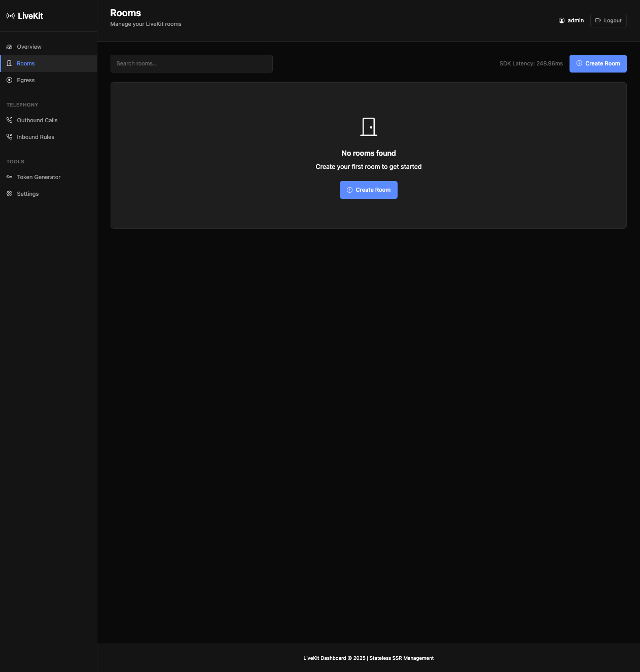Navigate to Inbound Rules
Image resolution: width=640 pixels, height=672 pixels.
click(35, 137)
